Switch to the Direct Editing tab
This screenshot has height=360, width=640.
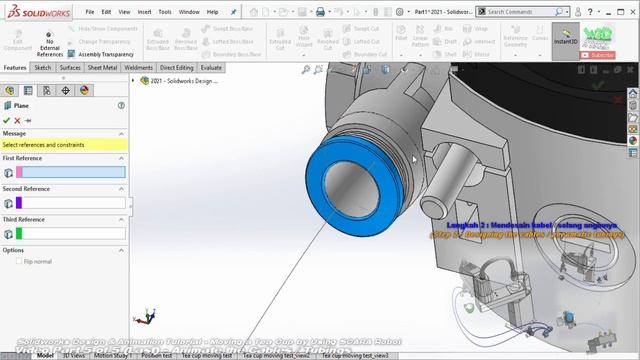176,68
